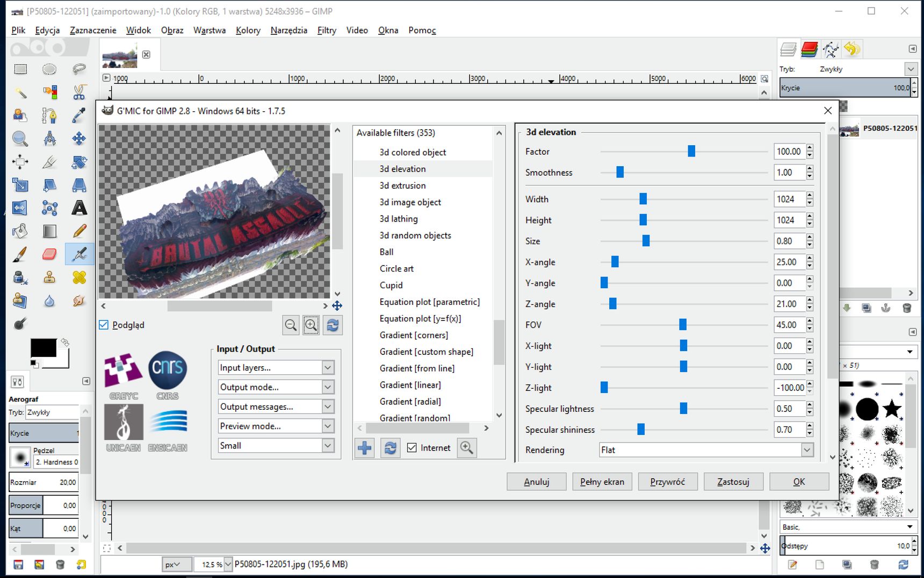Select the Rectangle Select tool

[20, 69]
